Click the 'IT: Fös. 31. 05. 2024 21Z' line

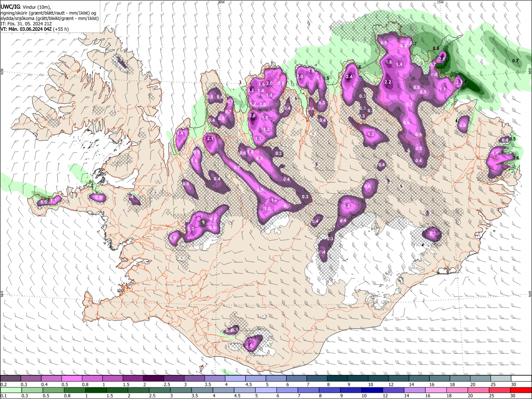click(x=26, y=24)
